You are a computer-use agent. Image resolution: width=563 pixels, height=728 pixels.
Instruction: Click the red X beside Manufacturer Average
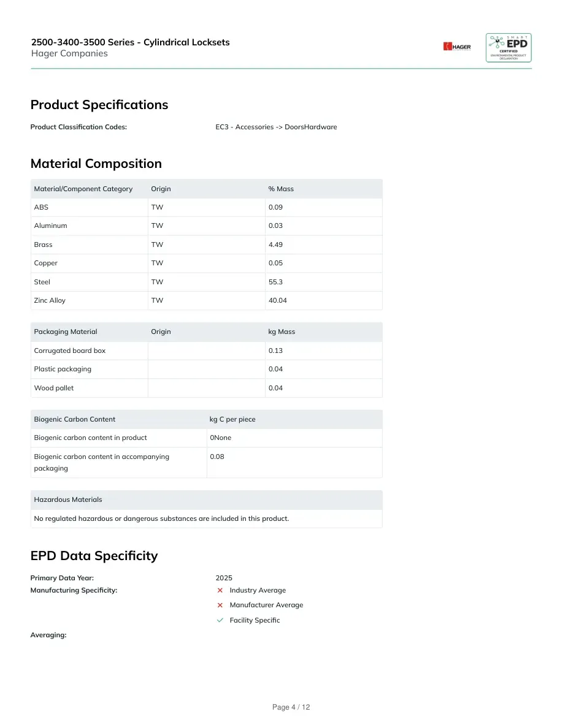[220, 605]
